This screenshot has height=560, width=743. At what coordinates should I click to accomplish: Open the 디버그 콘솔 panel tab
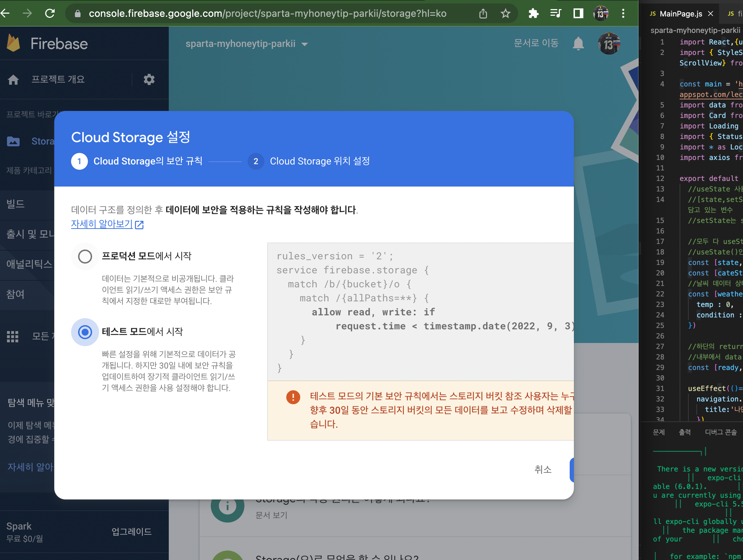coord(721,432)
